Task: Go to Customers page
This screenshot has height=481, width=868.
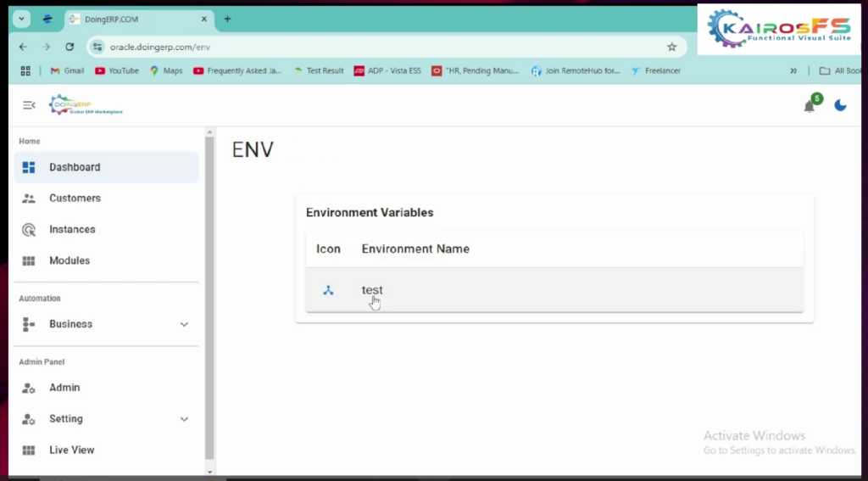Action: click(75, 199)
